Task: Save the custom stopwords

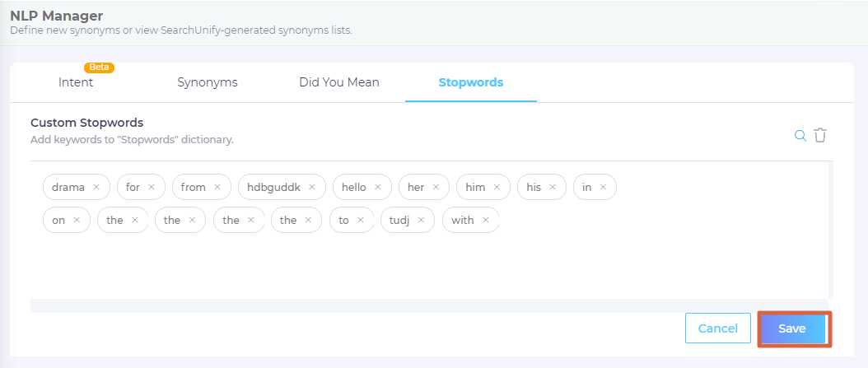Action: [794, 328]
